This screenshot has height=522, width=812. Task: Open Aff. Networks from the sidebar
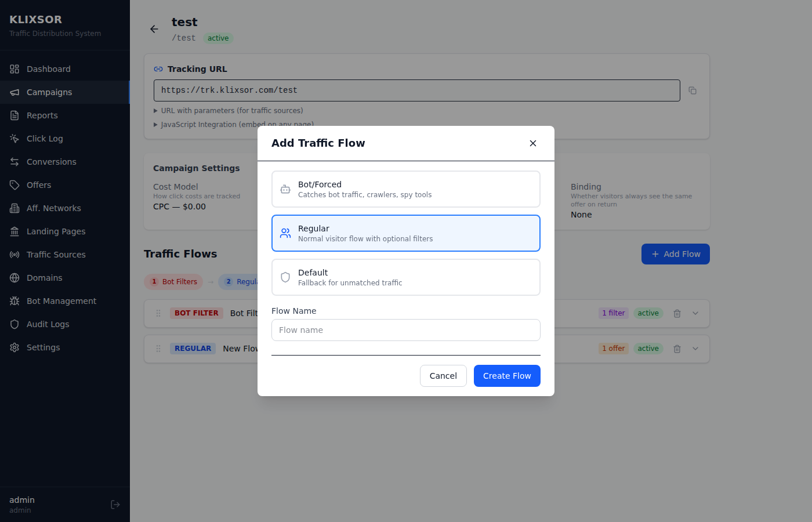tap(52, 208)
